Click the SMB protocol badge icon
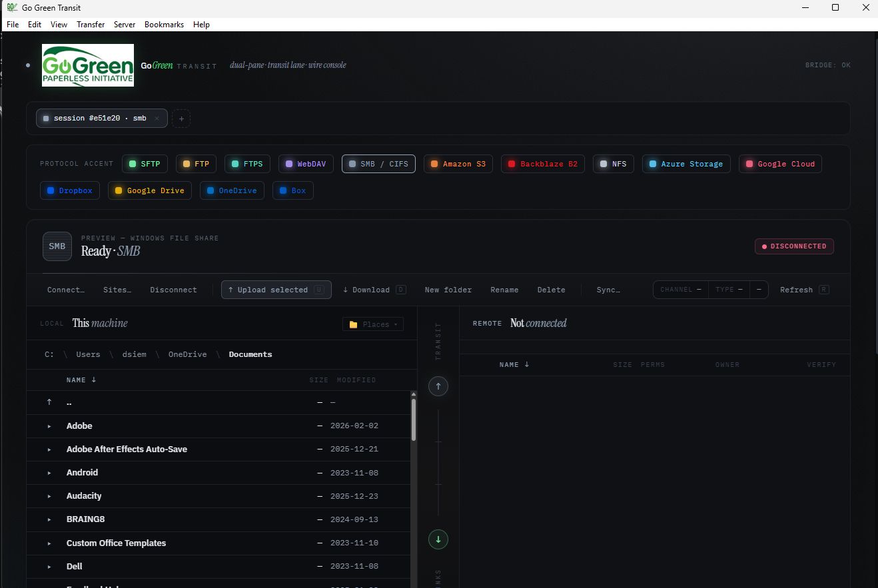 click(x=57, y=246)
